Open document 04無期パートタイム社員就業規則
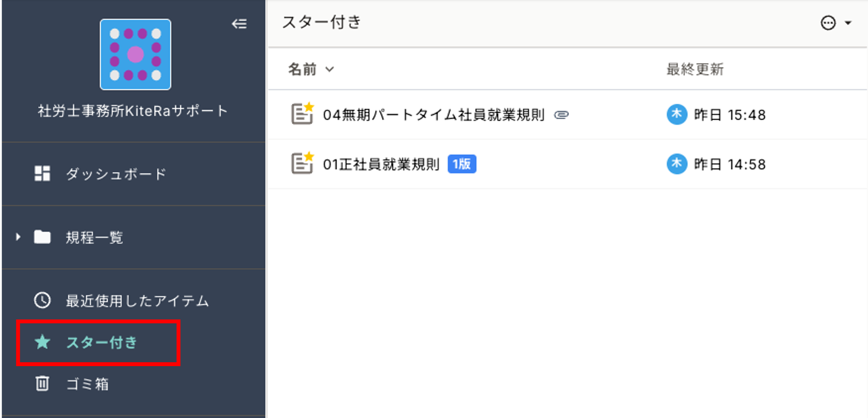868x418 pixels. (x=433, y=115)
